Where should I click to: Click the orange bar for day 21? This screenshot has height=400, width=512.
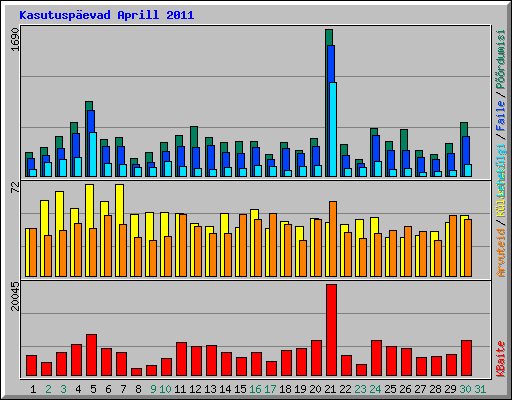(x=333, y=239)
